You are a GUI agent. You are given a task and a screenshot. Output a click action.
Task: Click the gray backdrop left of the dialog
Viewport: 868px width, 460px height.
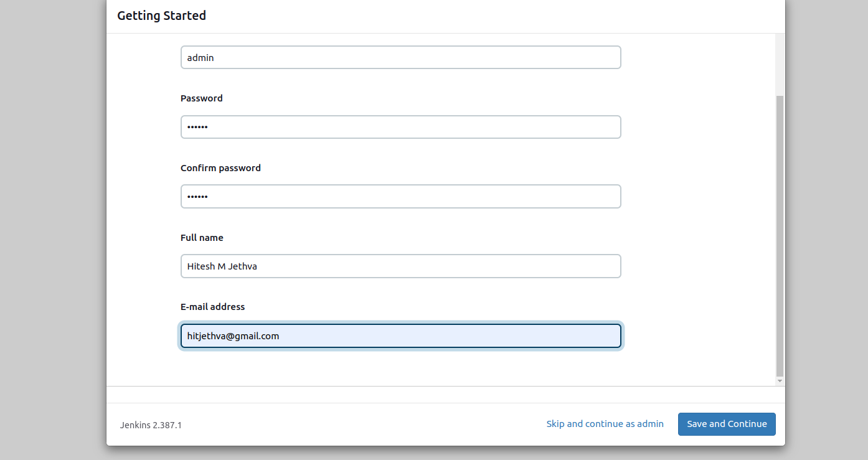(x=53, y=230)
